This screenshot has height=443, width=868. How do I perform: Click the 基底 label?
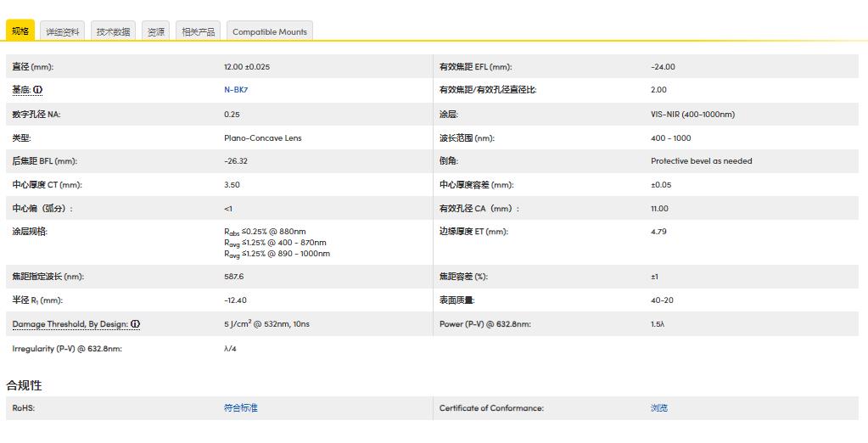tap(21, 90)
